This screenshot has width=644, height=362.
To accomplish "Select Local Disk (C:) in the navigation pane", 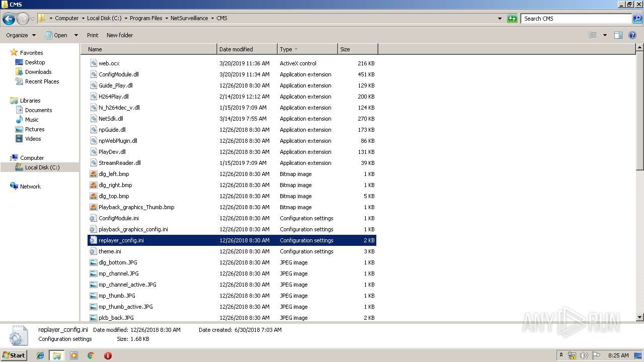I will pyautogui.click(x=42, y=167).
